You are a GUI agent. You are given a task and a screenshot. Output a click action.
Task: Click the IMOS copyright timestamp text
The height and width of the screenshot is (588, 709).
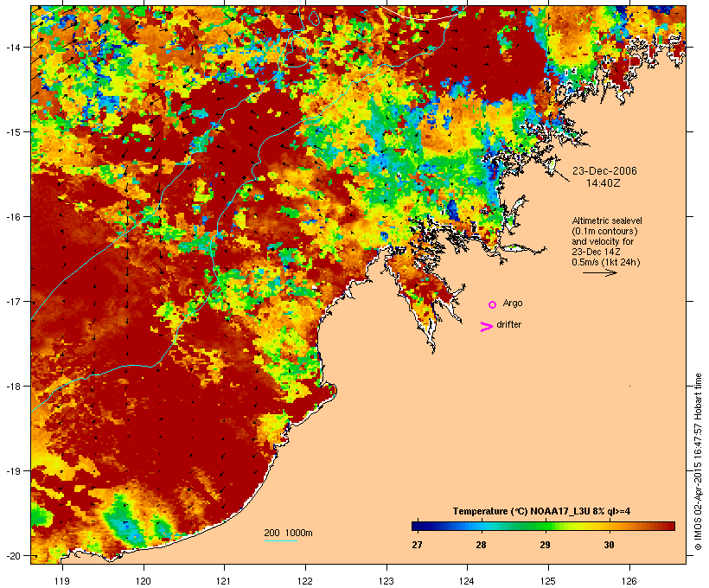(x=698, y=462)
